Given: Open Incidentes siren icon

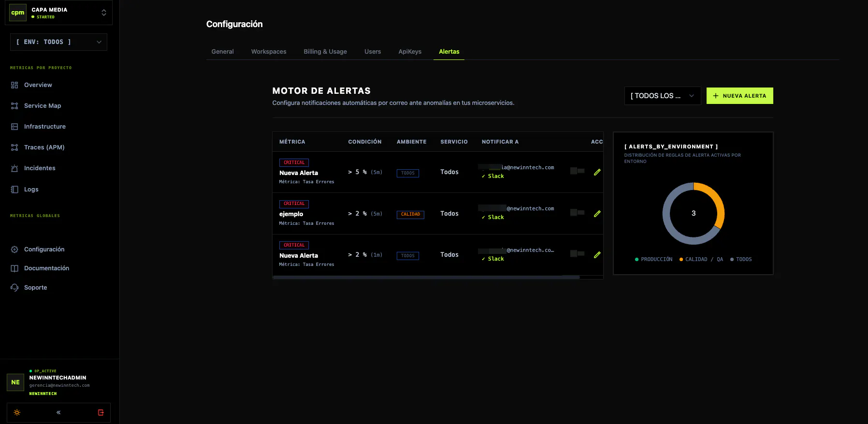Looking at the screenshot, I should click(x=14, y=168).
